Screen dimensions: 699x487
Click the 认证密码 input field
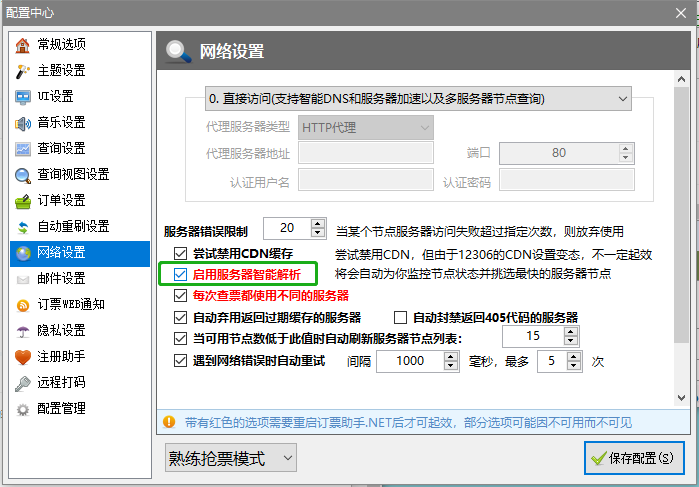tap(567, 180)
